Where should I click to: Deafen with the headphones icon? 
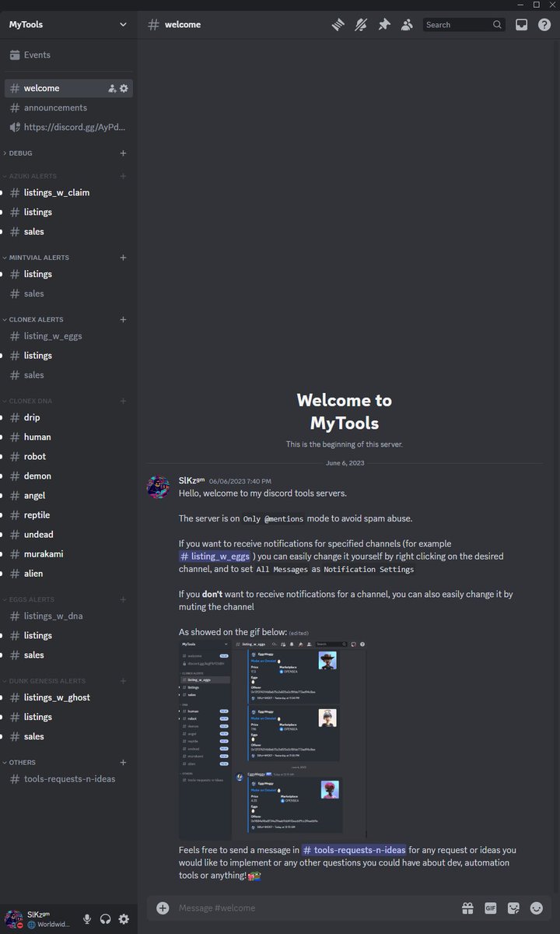tap(105, 919)
